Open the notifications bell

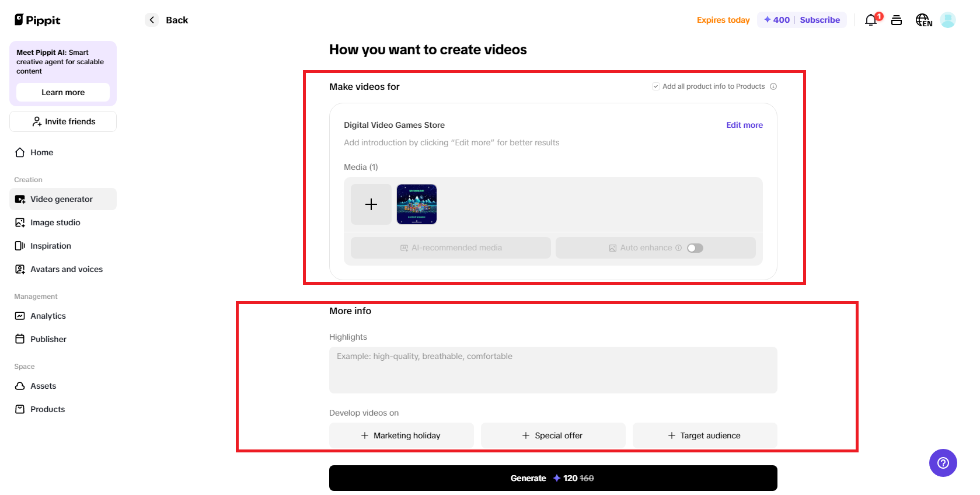[x=871, y=20]
